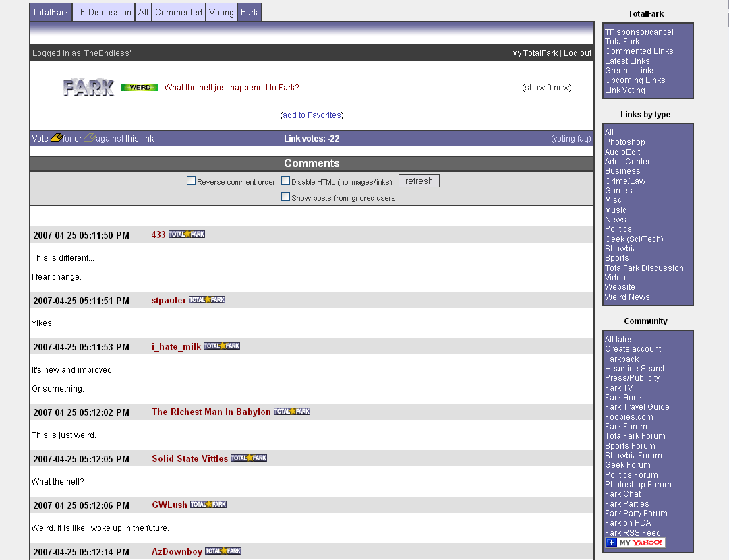Image resolution: width=729 pixels, height=560 pixels.
Task: Open Farkback link
Action: [x=622, y=359]
